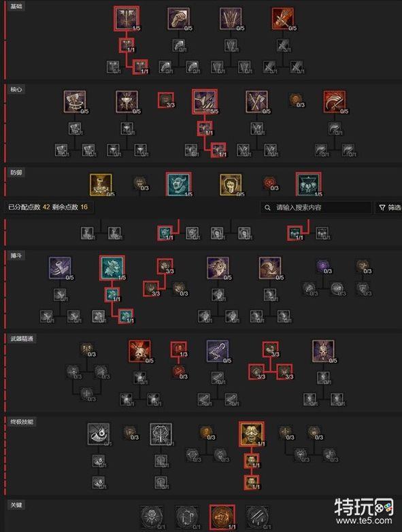
Task: Open the 筛选 filter button
Action: click(x=389, y=207)
